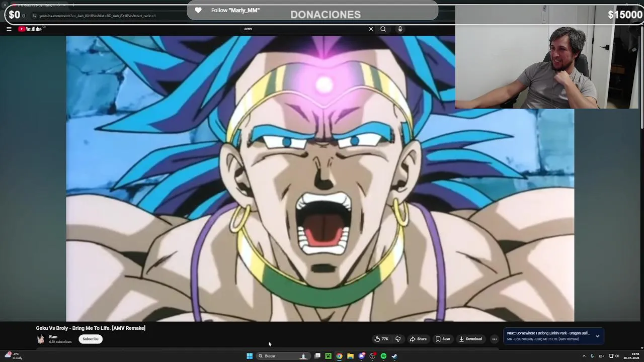This screenshot has height=362, width=644.
Task: Click the YouTube search magnifier button
Action: coord(383,29)
